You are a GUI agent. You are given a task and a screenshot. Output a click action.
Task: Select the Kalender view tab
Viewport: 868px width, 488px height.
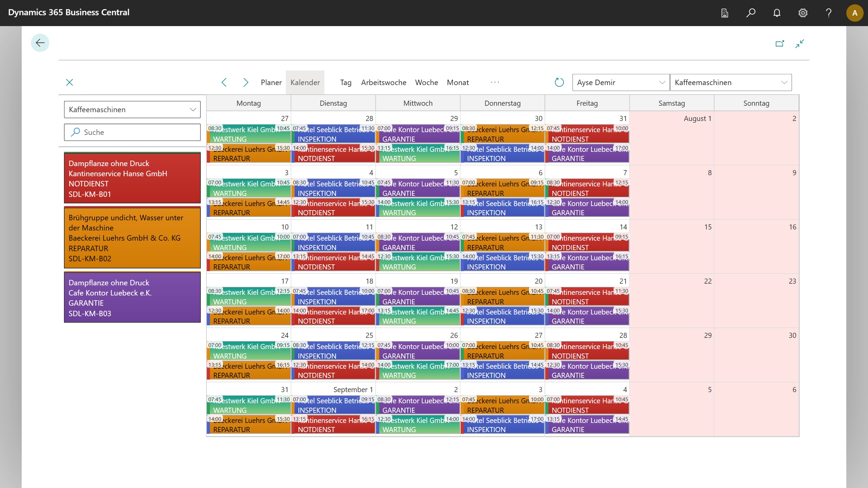tap(305, 82)
